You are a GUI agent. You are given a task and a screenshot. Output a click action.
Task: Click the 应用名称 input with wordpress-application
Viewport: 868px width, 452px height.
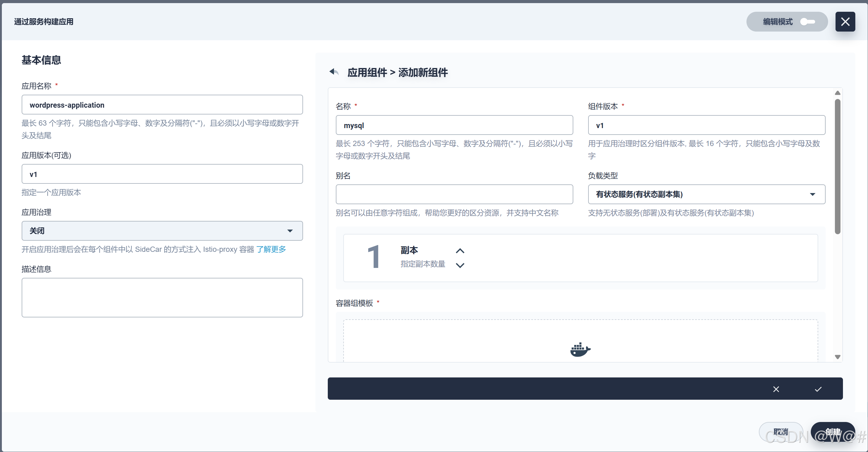point(162,105)
